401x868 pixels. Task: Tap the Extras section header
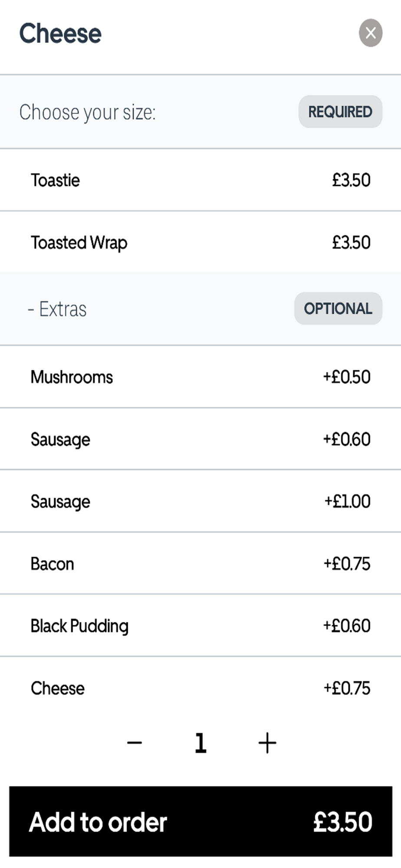point(63,309)
